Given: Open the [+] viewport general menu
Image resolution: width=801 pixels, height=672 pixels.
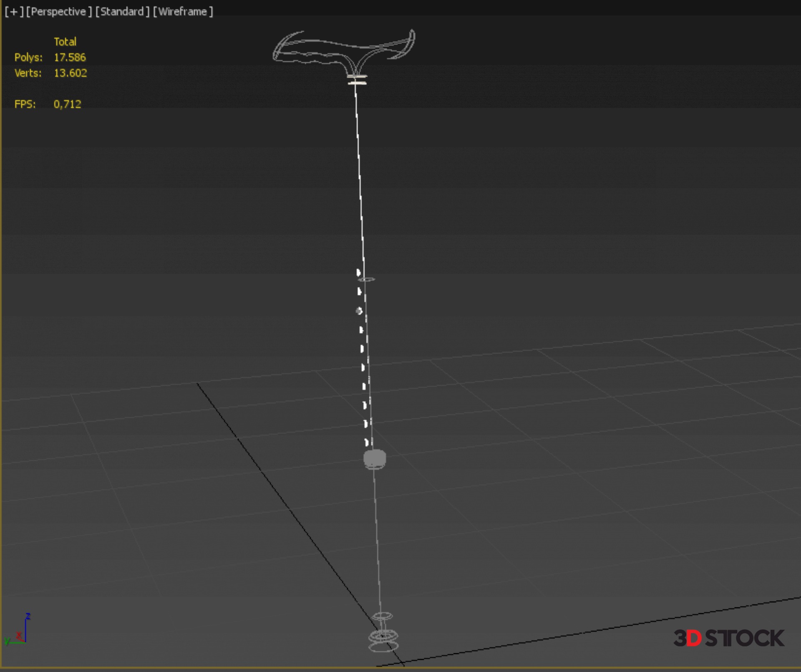Looking at the screenshot, I should [14, 12].
